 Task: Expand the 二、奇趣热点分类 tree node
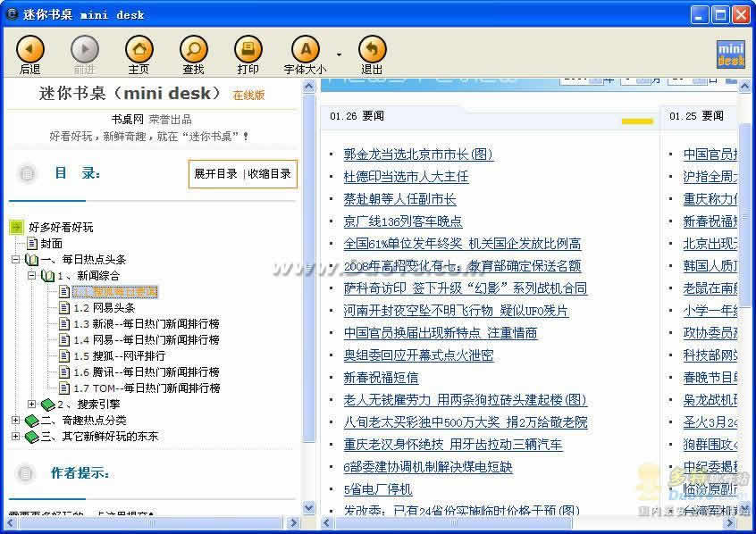coord(15,421)
